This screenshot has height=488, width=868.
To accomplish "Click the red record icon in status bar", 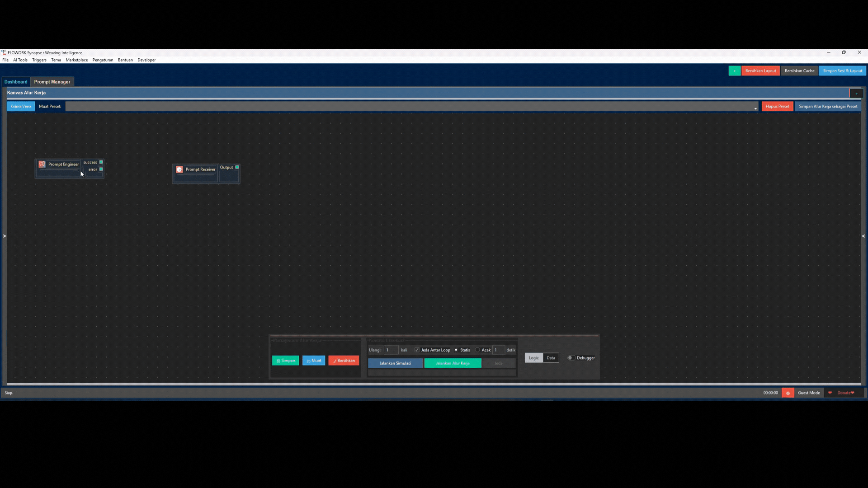I will pos(788,393).
